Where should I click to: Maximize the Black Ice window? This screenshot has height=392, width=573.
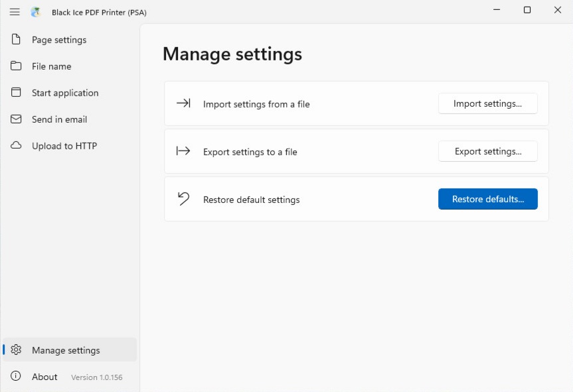point(527,10)
